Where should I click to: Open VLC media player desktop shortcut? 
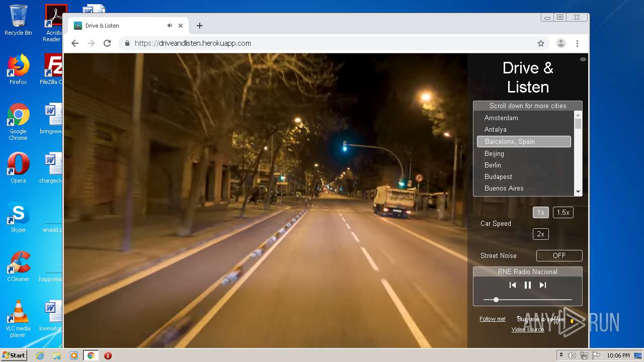coord(18,319)
